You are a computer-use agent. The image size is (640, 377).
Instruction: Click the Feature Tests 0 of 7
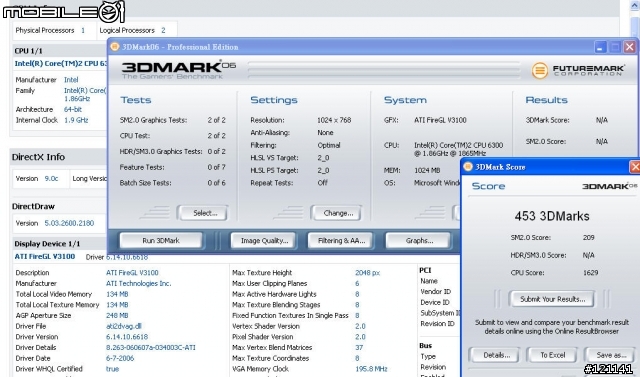pos(216,167)
